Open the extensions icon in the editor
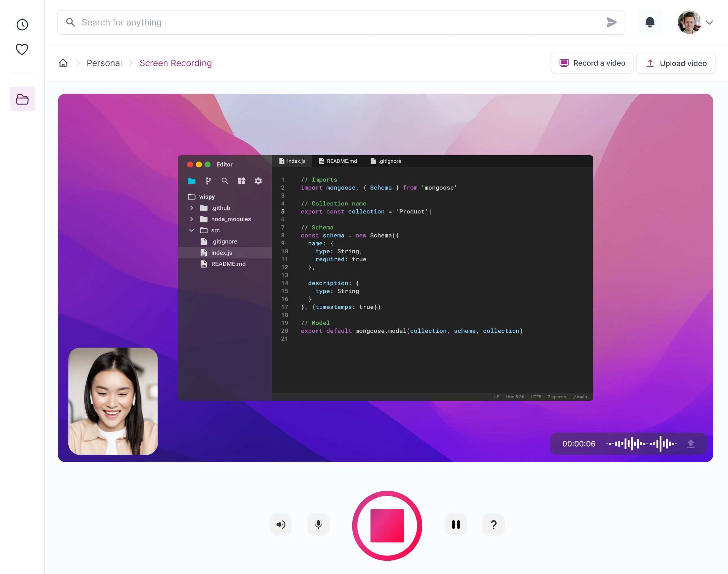Image resolution: width=728 pixels, height=574 pixels. 241,181
